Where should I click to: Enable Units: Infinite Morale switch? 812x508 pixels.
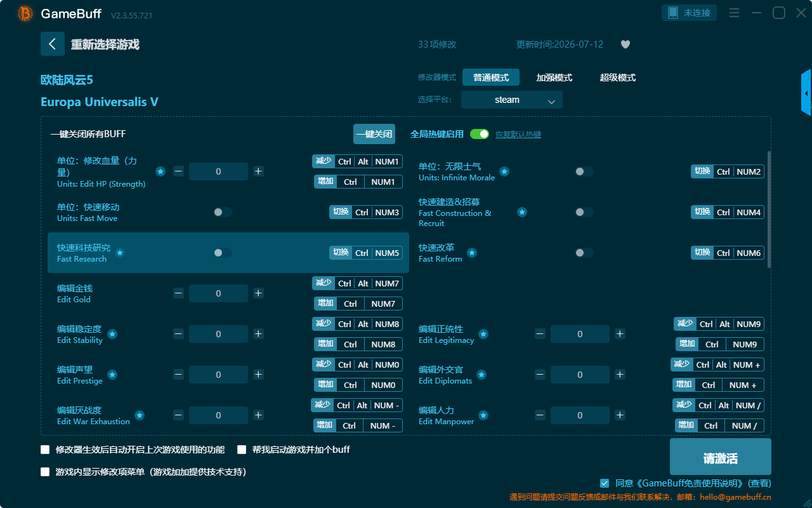click(x=584, y=171)
